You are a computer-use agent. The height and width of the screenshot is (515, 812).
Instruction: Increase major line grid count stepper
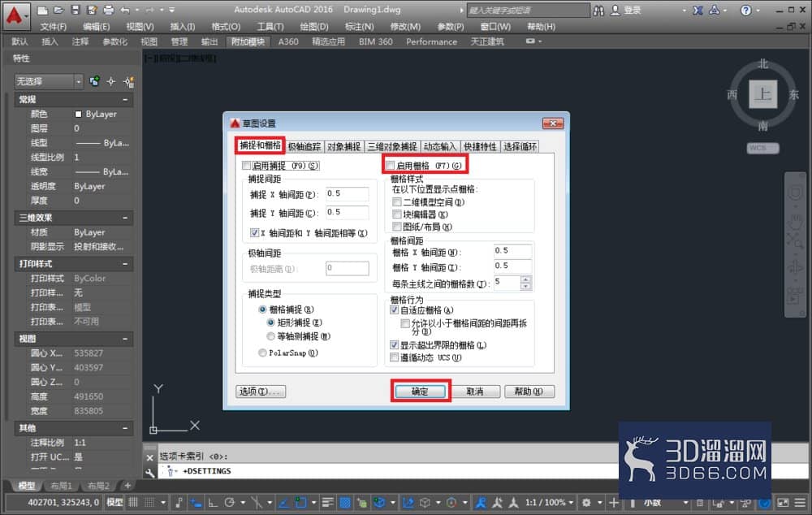pyautogui.click(x=525, y=279)
